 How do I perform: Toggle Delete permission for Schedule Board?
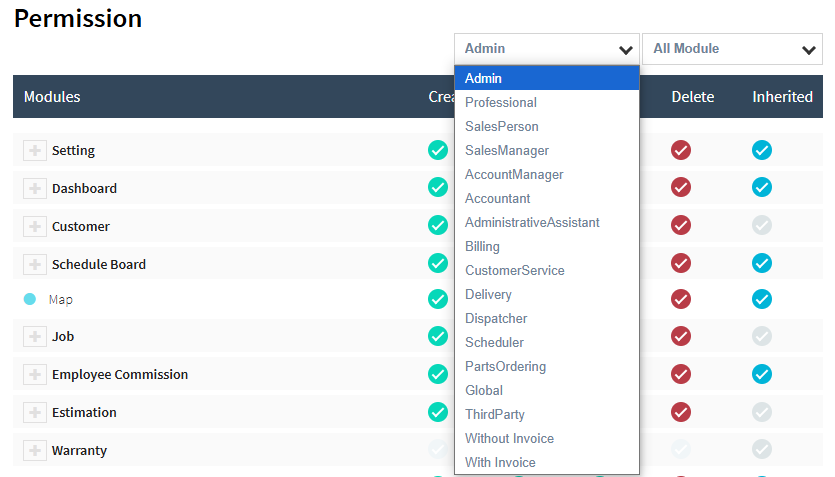[681, 263]
